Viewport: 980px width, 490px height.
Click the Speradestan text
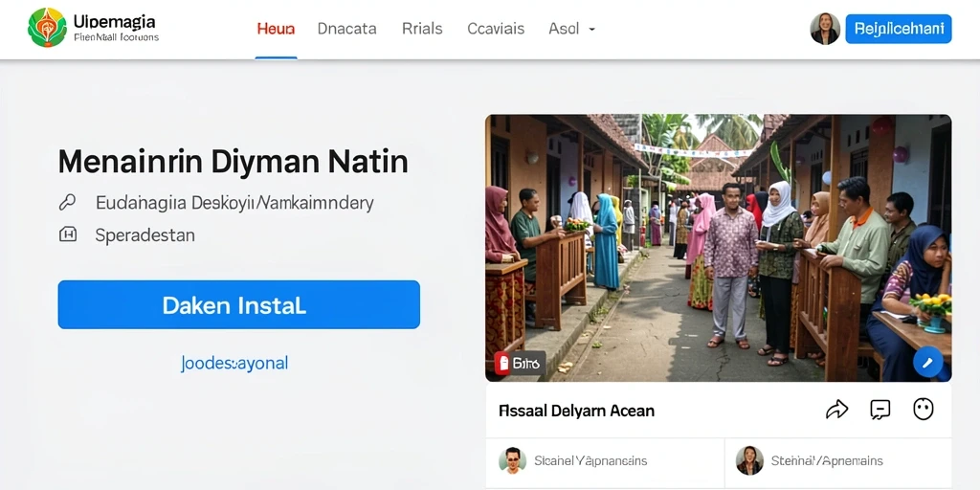click(145, 235)
